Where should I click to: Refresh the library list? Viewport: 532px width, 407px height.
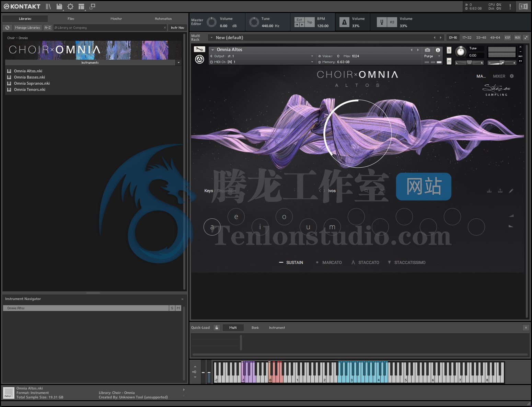(x=7, y=27)
